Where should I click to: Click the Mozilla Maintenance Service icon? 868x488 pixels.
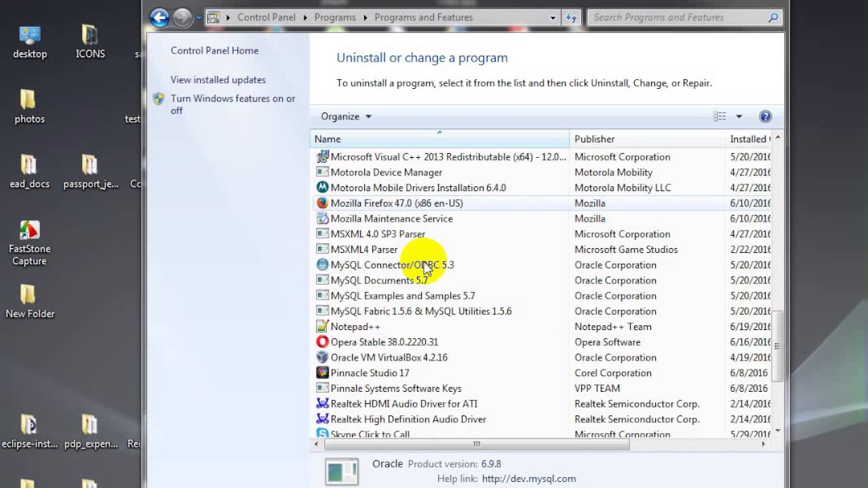(x=323, y=218)
